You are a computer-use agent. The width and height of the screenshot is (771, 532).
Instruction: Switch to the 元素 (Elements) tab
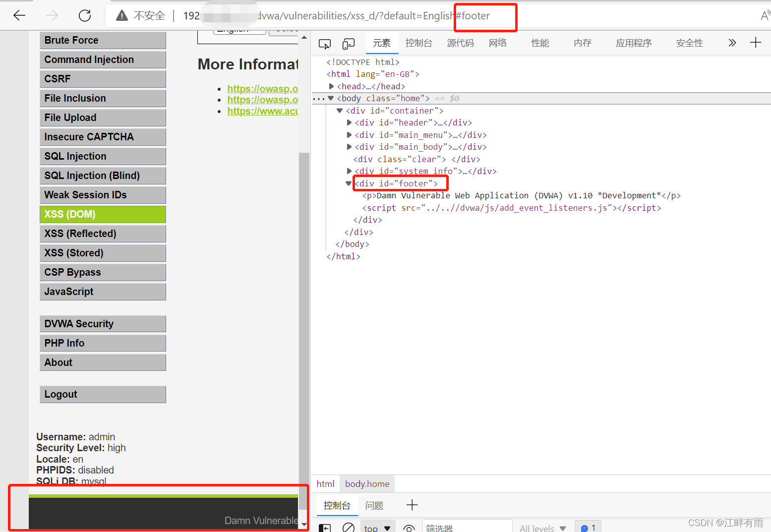tap(382, 43)
